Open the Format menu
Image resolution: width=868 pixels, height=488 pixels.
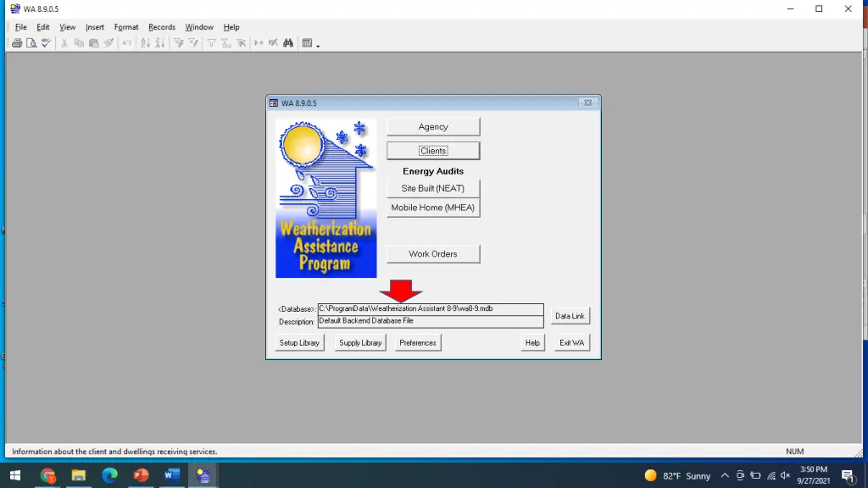click(126, 26)
